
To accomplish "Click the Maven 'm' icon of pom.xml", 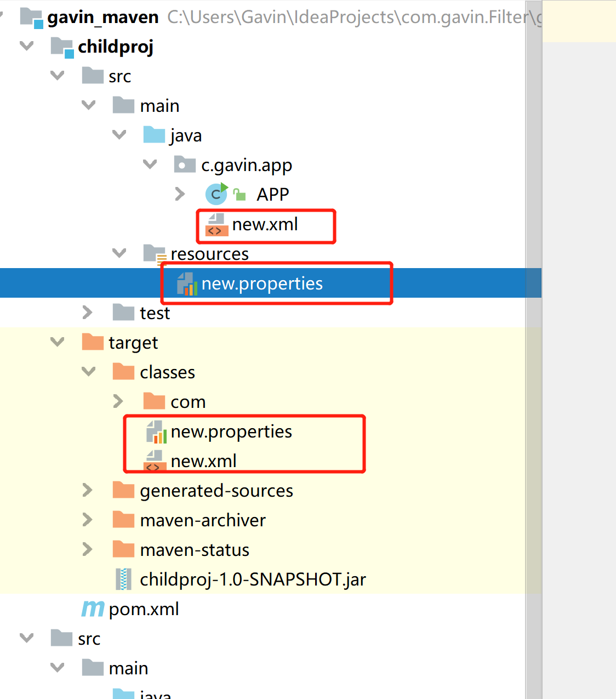I will coord(93,609).
